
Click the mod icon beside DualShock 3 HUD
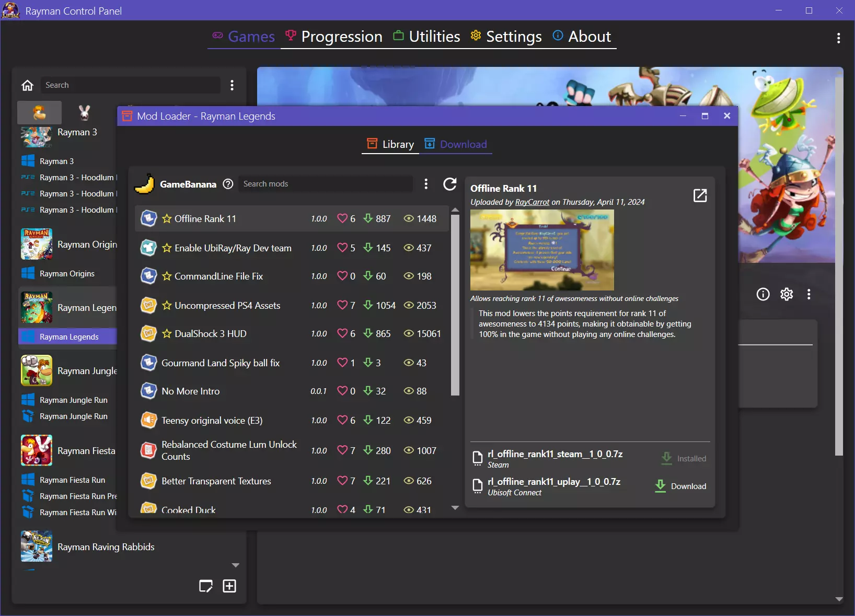[x=149, y=333]
